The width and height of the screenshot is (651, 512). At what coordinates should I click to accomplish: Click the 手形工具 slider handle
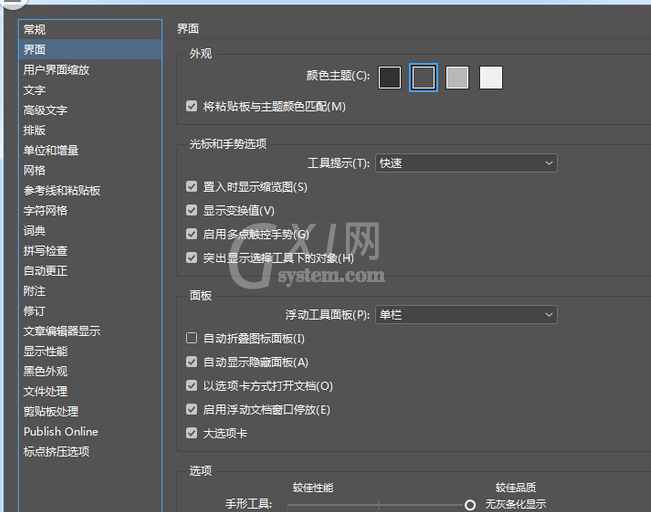(470, 505)
